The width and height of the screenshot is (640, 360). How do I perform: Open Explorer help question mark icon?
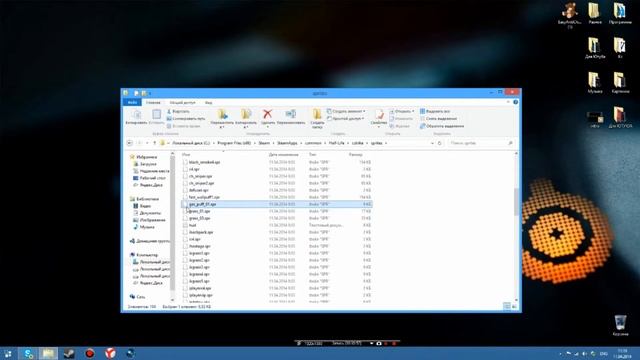click(516, 102)
